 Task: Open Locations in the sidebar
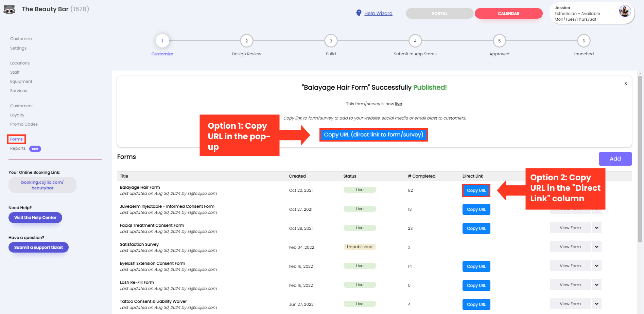20,63
